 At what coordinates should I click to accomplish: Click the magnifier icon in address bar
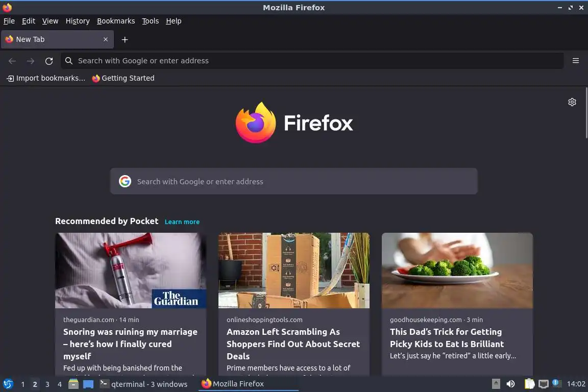pos(68,61)
